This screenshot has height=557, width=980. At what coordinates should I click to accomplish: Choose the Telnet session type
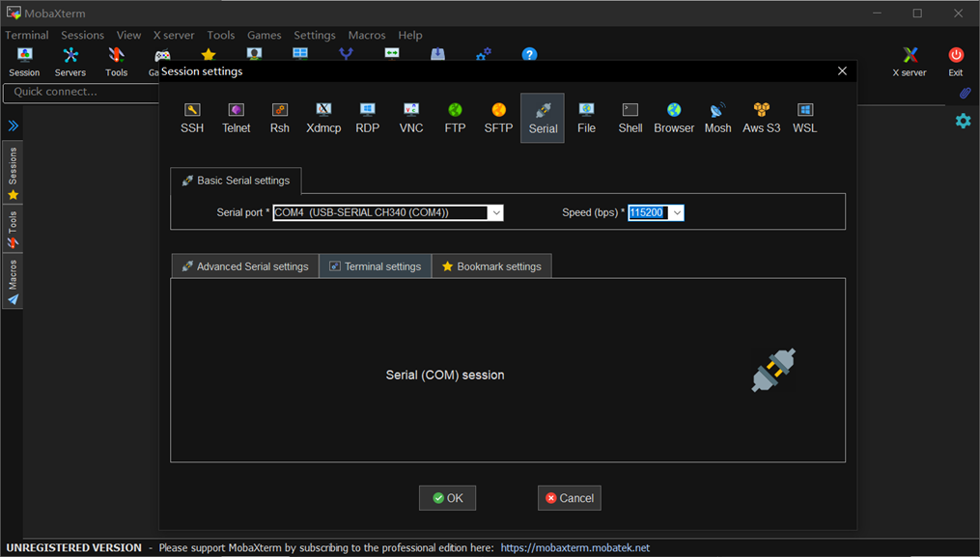click(x=236, y=118)
